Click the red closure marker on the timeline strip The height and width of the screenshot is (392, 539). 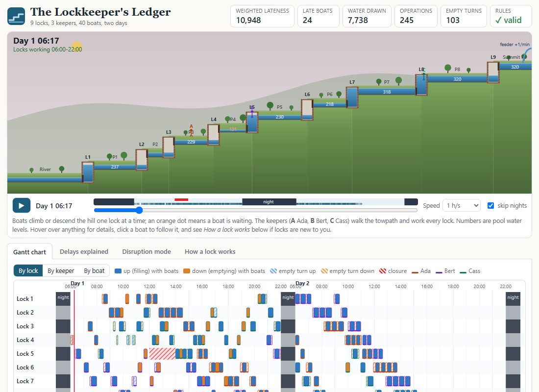181,200
